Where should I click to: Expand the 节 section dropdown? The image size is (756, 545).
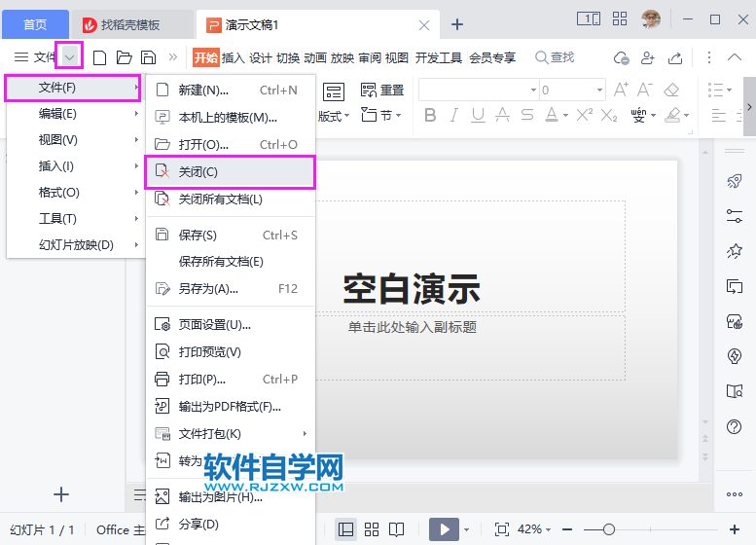(x=398, y=116)
